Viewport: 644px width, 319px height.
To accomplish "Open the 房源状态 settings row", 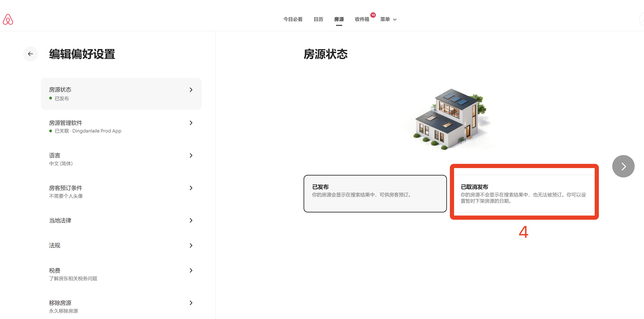I will (x=121, y=94).
